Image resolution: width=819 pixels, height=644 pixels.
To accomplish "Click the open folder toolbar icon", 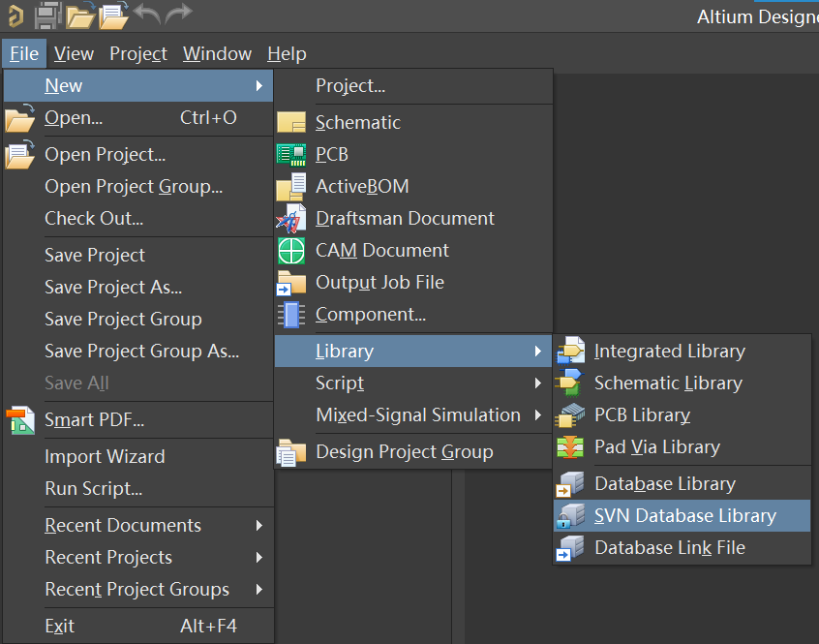I will [80, 15].
